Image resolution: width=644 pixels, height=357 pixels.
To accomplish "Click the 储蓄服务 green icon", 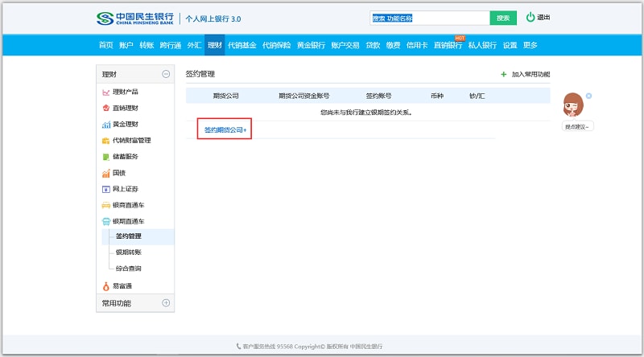I will click(x=105, y=157).
